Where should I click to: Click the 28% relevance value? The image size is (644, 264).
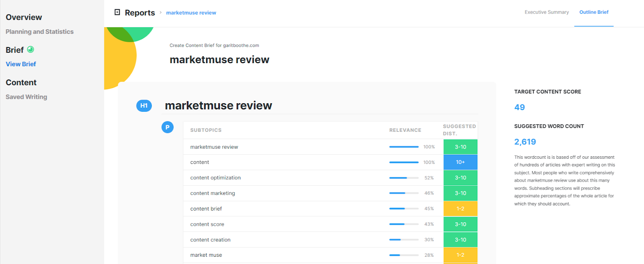click(x=429, y=255)
